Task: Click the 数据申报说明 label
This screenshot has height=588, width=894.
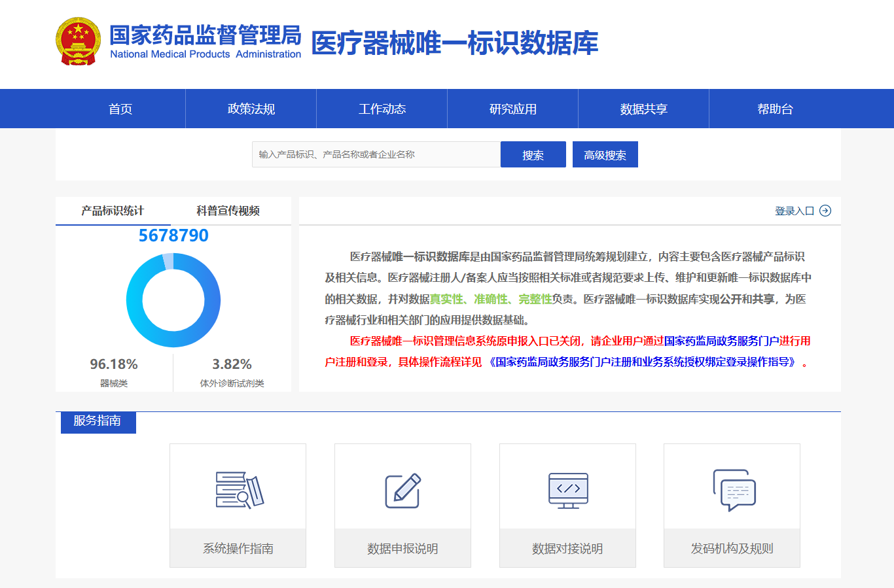Action: coord(402,548)
